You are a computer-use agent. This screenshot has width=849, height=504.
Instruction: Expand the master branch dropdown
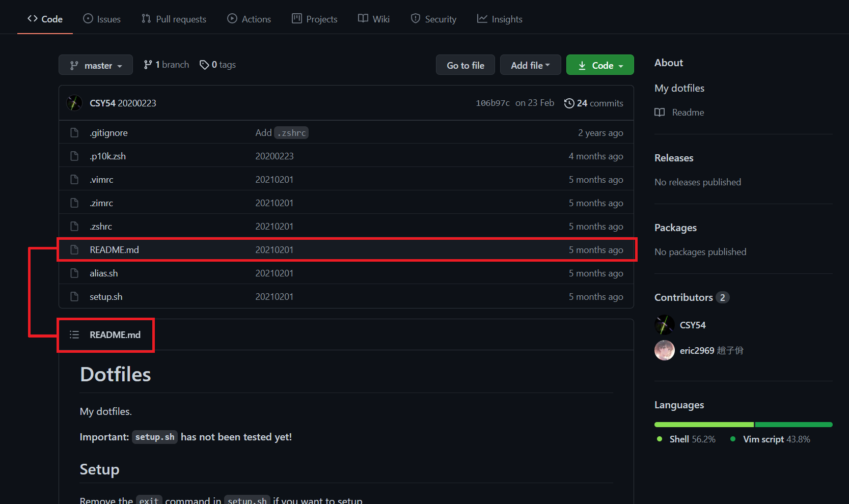coord(96,65)
